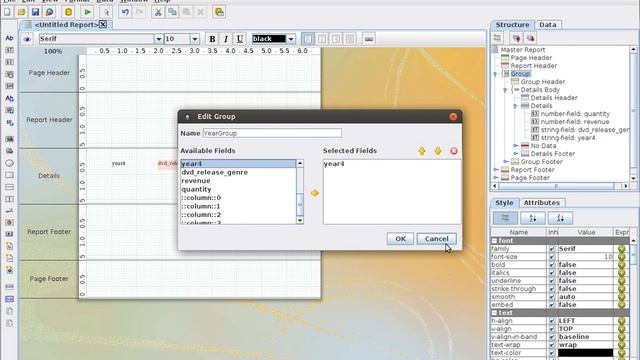Image resolution: width=640 pixels, height=360 pixels.
Task: Open expression editor for family row
Action: [622, 249]
